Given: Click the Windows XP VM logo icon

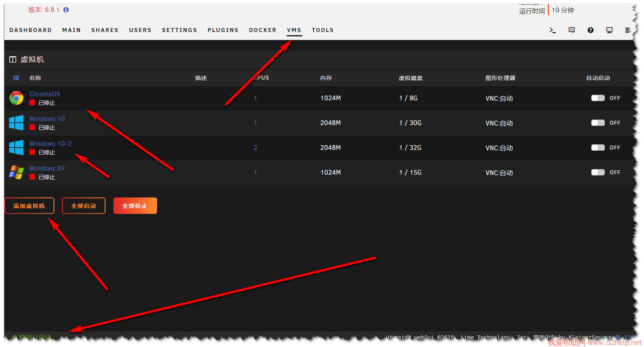Looking at the screenshot, I should point(16,172).
